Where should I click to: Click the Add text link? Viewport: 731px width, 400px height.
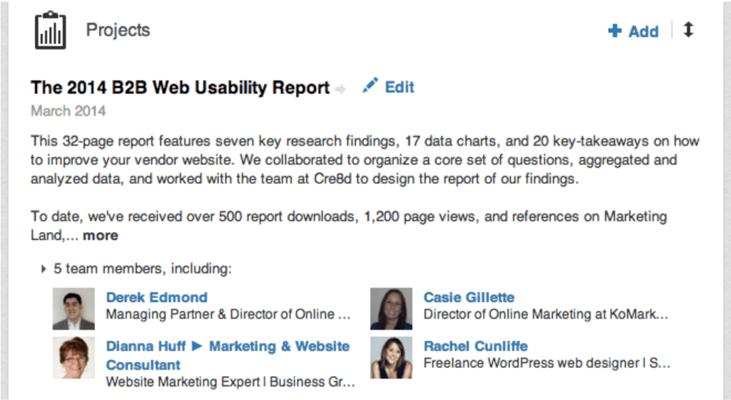coord(644,31)
